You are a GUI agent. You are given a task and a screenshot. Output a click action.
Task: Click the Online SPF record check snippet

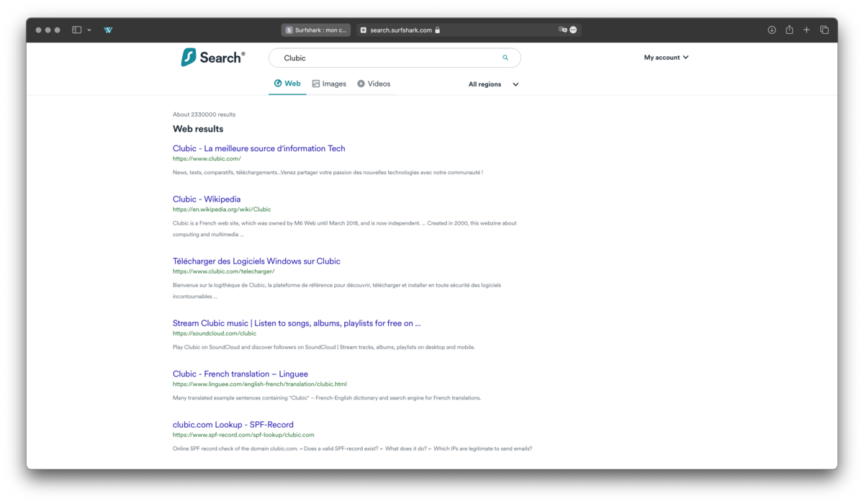pyautogui.click(x=352, y=449)
